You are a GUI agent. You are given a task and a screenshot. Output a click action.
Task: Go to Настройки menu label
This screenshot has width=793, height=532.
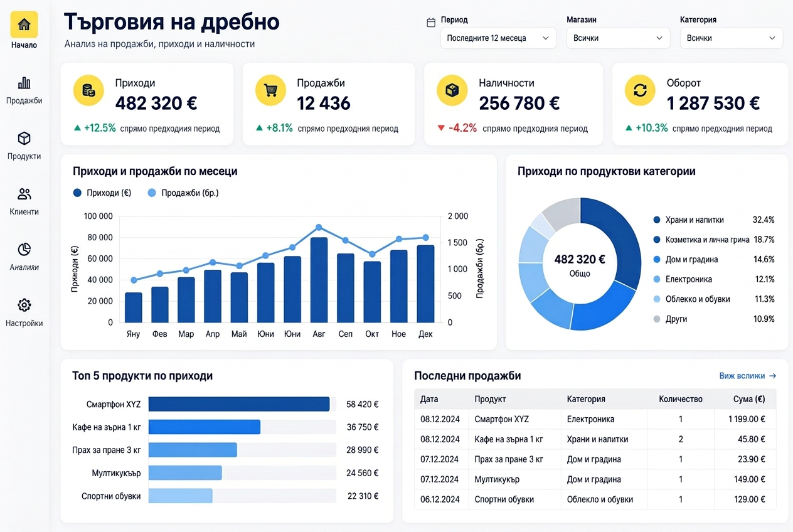[x=24, y=323]
